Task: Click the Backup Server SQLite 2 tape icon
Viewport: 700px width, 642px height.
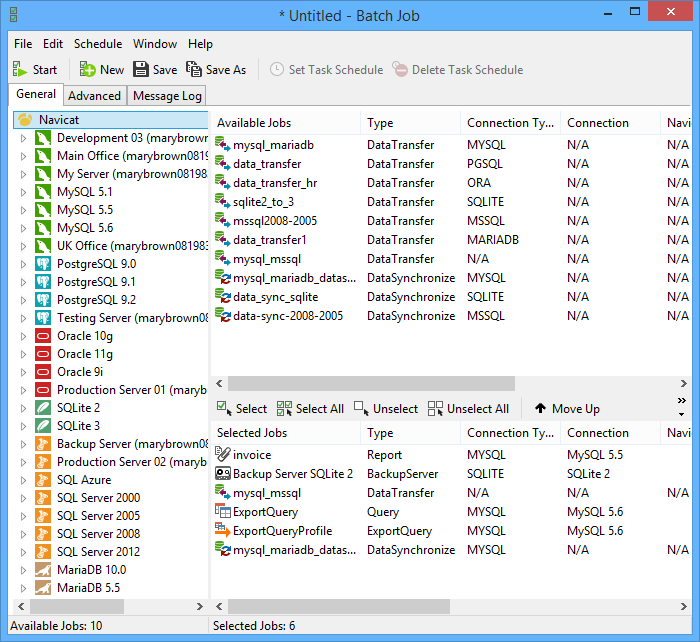Action: coord(223,473)
